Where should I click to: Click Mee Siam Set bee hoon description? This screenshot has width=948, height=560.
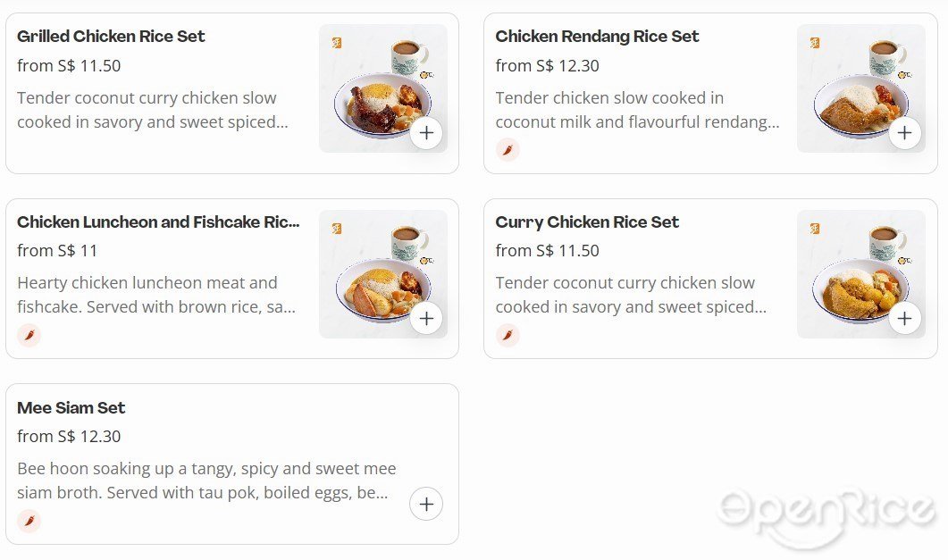click(x=206, y=481)
